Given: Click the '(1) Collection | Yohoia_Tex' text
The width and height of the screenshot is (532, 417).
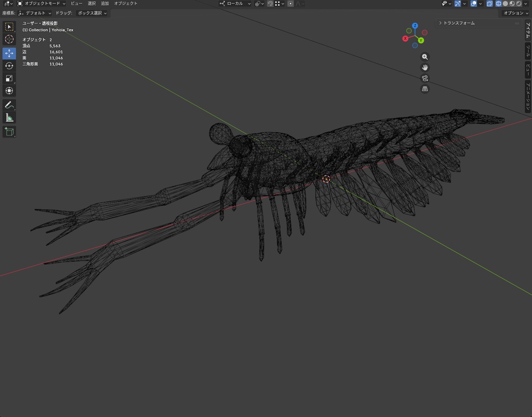Looking at the screenshot, I should point(48,30).
